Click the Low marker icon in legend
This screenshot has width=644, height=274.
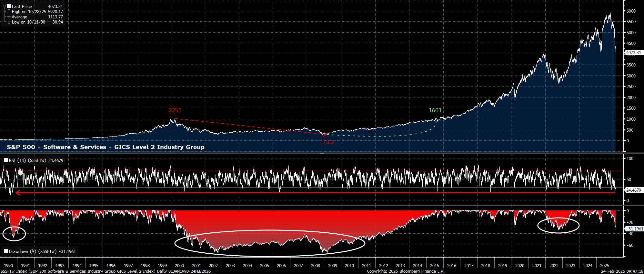9,22
